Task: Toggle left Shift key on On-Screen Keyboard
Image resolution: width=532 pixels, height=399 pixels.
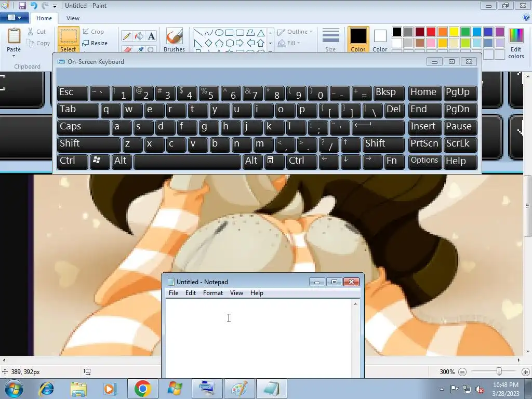Action: coord(89,144)
